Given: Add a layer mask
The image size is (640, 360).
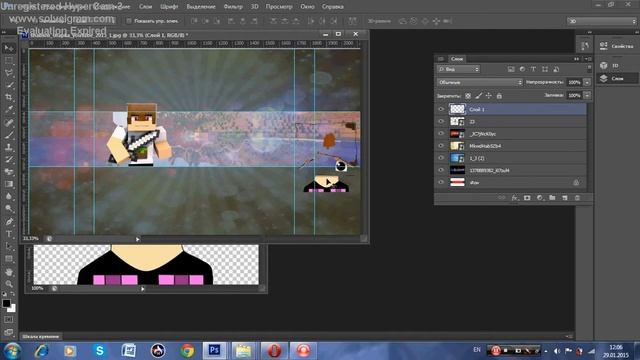Looking at the screenshot, I should [527, 198].
